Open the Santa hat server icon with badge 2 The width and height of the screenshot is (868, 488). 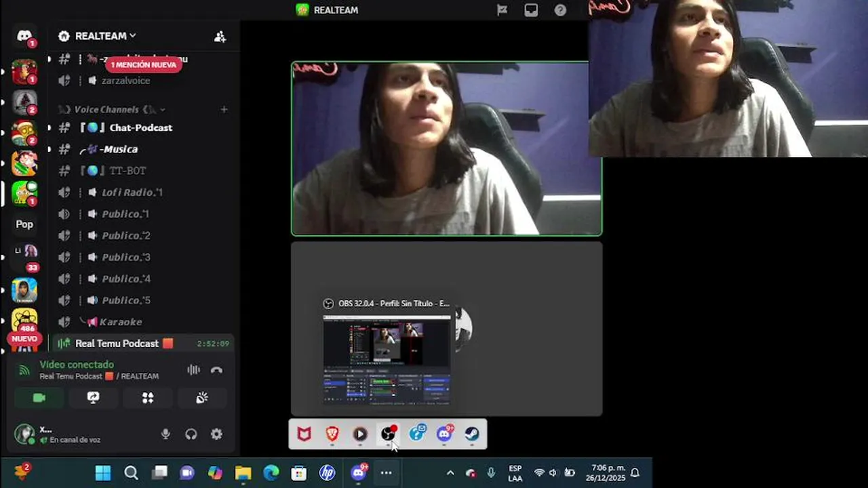(24, 133)
